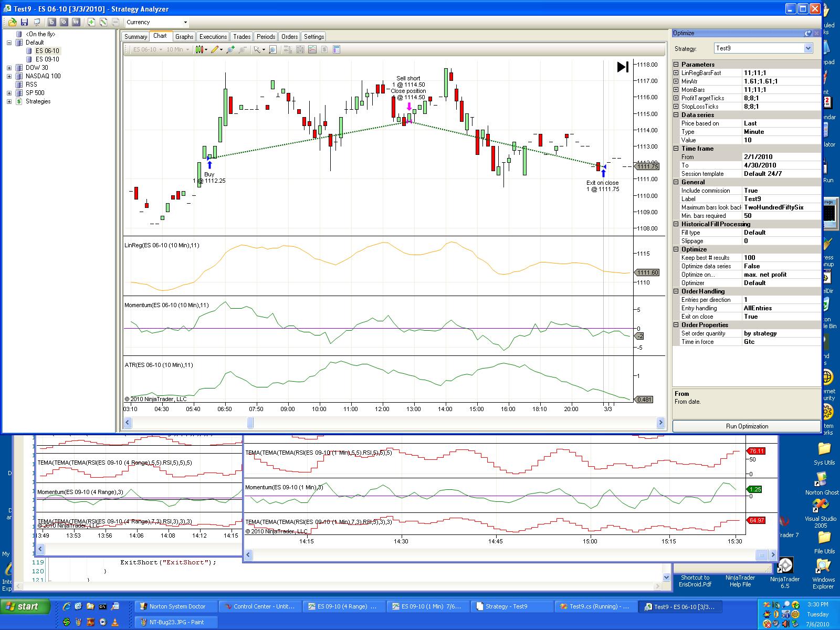This screenshot has width=840, height=630.
Task: Open the Settings tab
Action: click(x=314, y=37)
